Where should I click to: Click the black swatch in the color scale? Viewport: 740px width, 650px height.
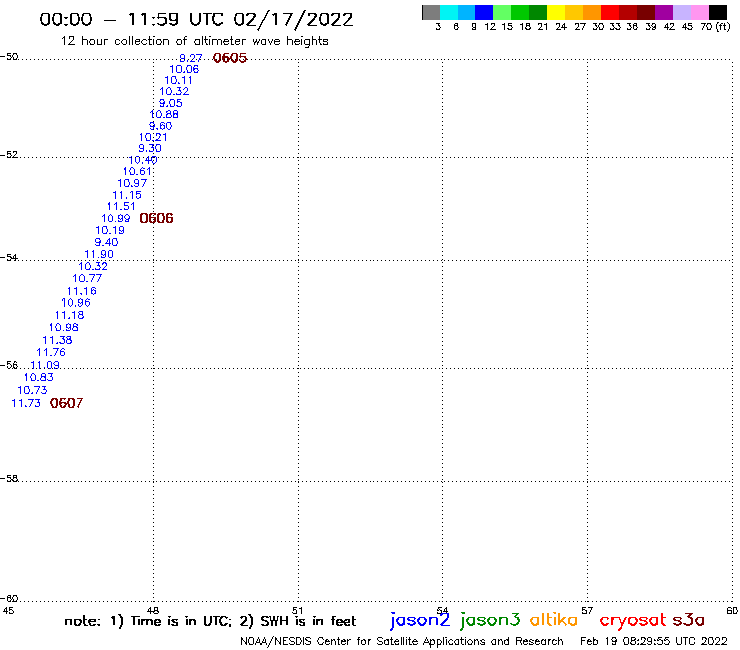(718, 12)
